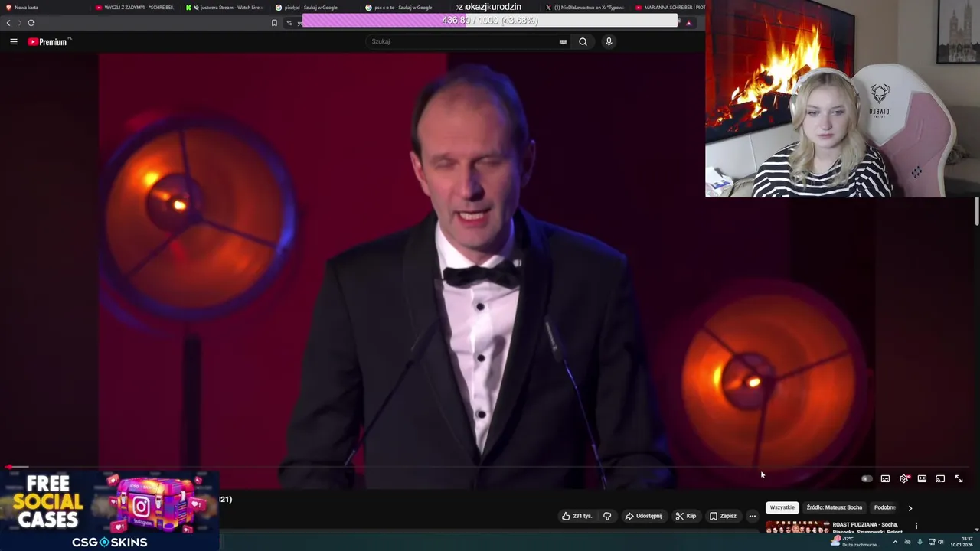Open the 'justwera Stream' Kick tab

[225, 7]
